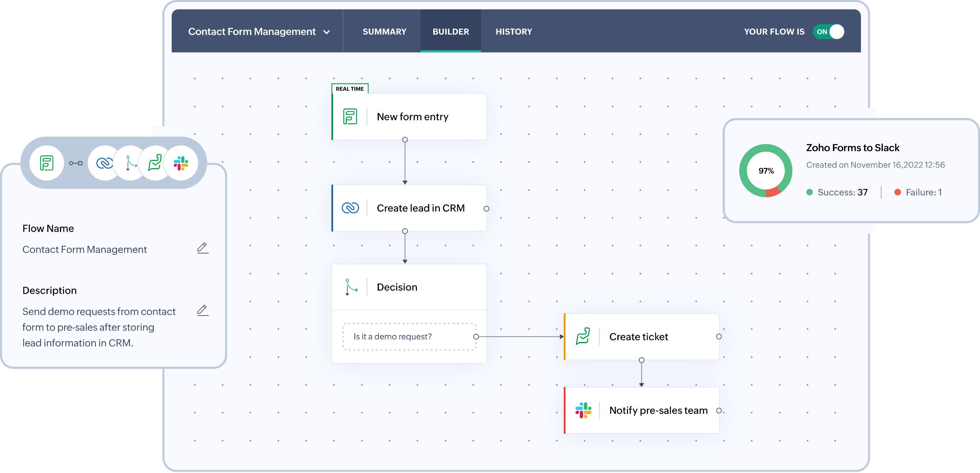This screenshot has height=473, width=980.
Task: Click the Zoho Forms icon in the app chain
Action: coord(46,163)
